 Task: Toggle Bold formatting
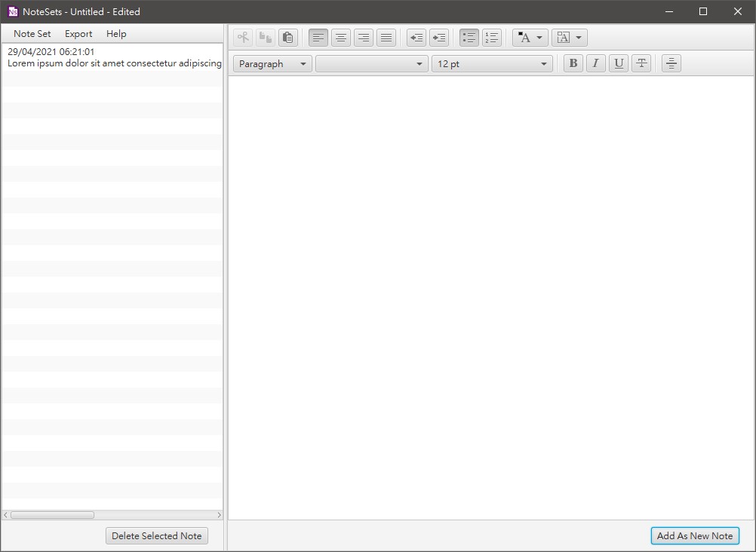point(573,64)
